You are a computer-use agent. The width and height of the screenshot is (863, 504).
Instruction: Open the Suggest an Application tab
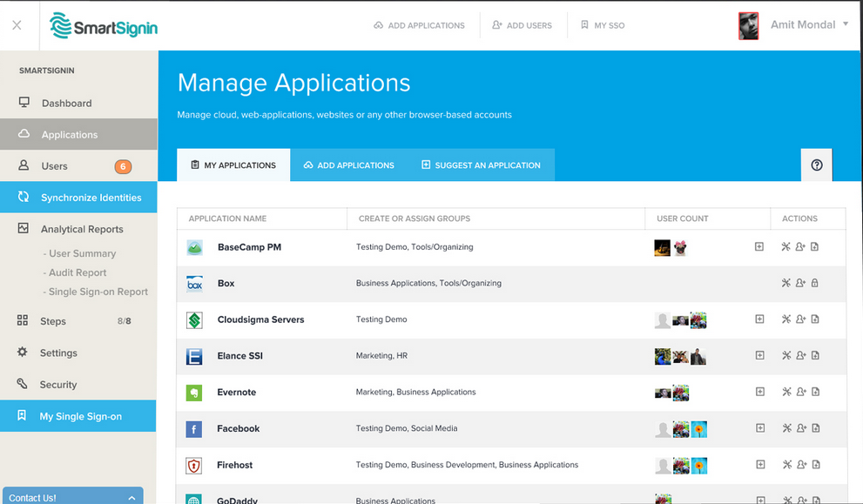481,165
